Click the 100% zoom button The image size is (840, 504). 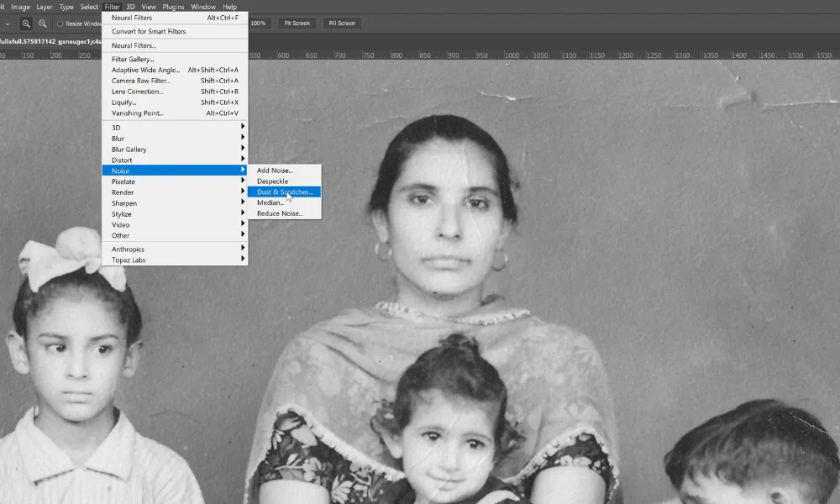(x=258, y=24)
